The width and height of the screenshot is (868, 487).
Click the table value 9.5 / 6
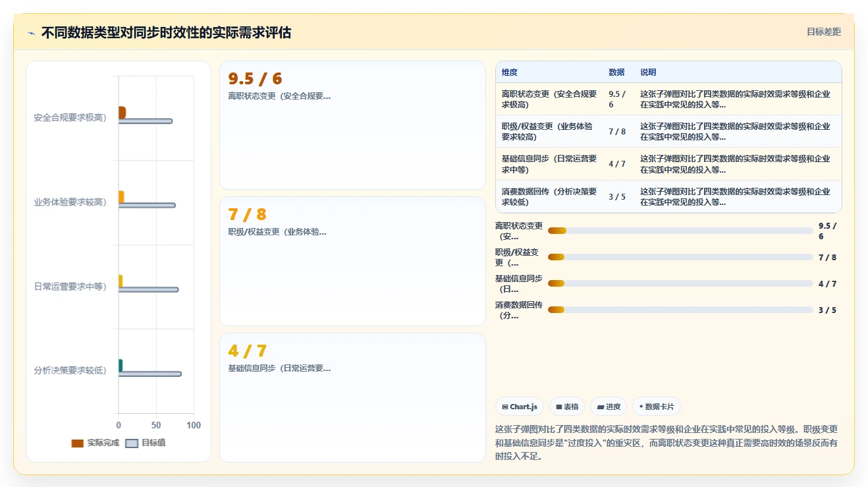point(617,100)
